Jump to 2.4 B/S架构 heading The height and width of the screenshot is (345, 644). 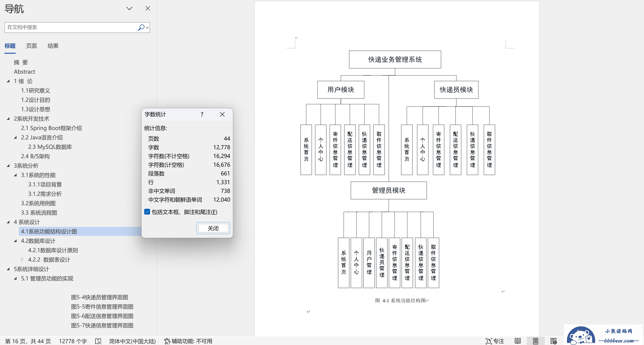point(35,156)
